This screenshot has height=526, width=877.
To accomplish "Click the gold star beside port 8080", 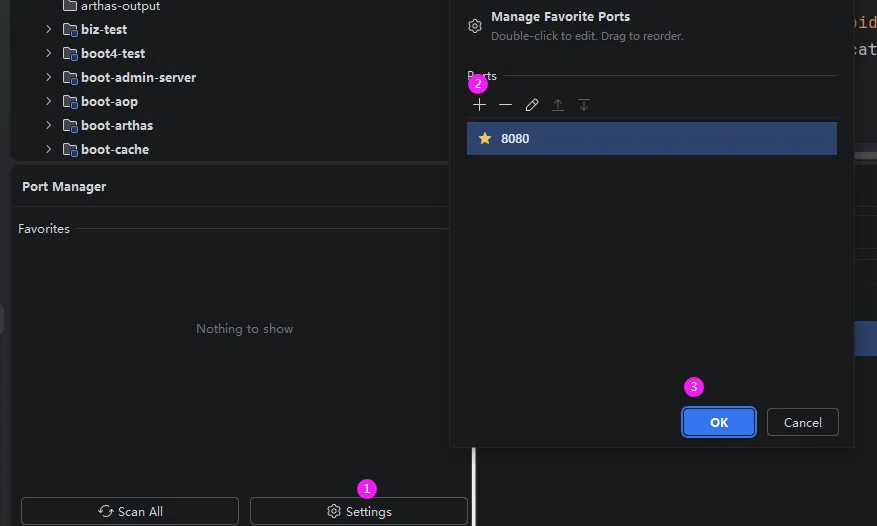I will pos(485,138).
